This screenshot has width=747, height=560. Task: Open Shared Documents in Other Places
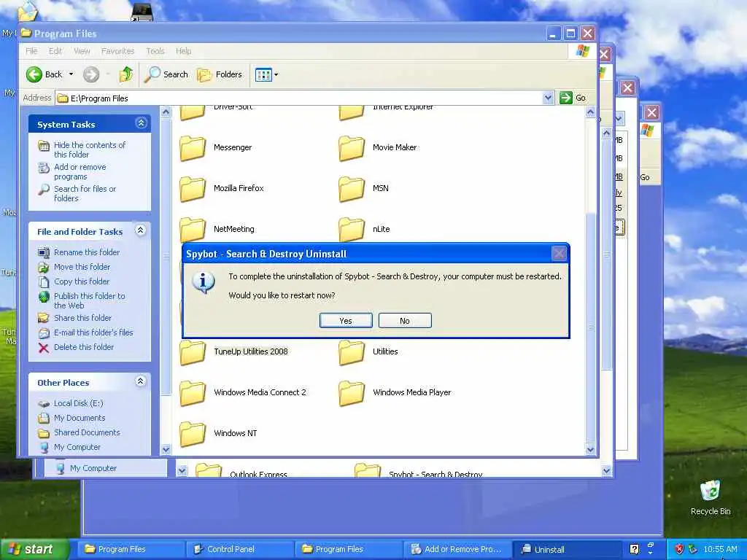click(87, 432)
